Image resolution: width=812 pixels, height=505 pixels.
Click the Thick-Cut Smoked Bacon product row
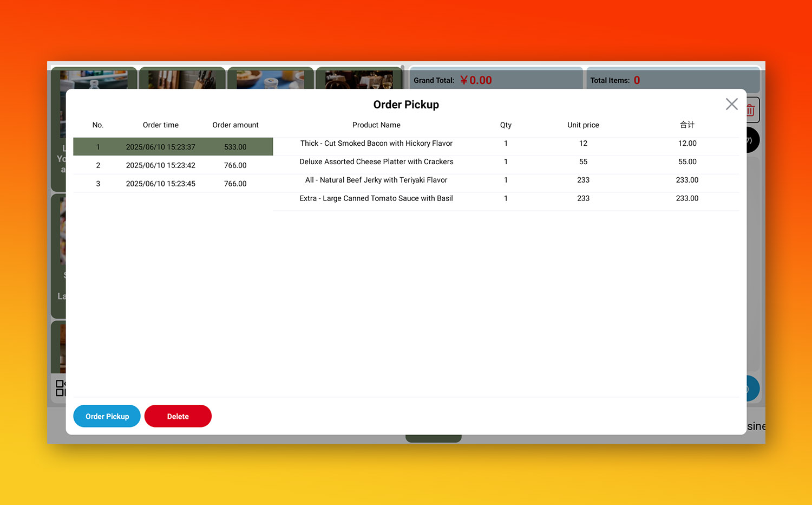point(376,144)
